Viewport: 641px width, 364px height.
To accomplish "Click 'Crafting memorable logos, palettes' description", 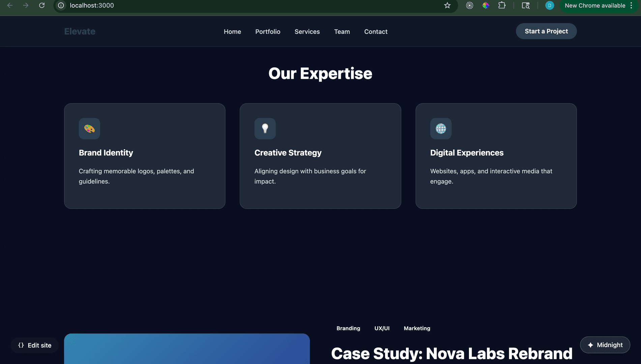I will tap(136, 176).
